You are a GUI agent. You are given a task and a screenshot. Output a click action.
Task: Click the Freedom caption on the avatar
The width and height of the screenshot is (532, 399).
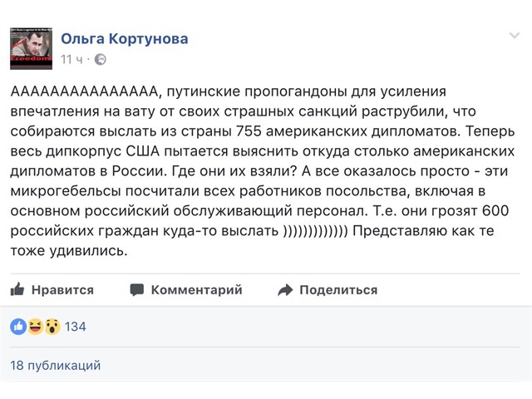pyautogui.click(x=32, y=58)
